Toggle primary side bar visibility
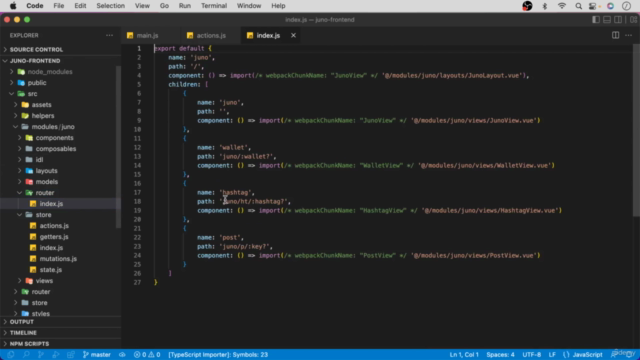 pyautogui.click(x=596, y=20)
